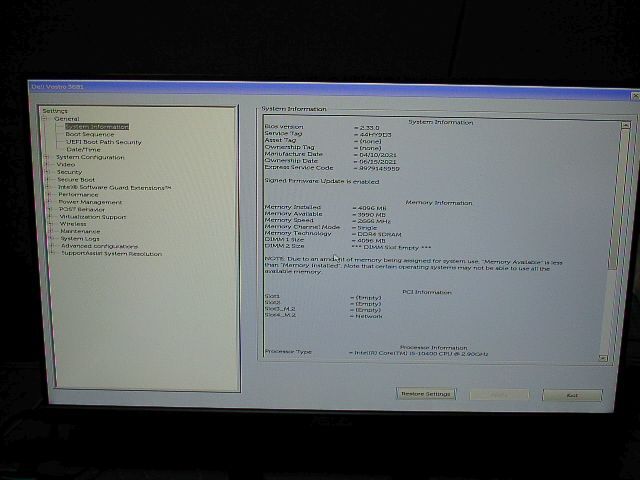Select the Secure Boot label

pyautogui.click(x=76, y=180)
